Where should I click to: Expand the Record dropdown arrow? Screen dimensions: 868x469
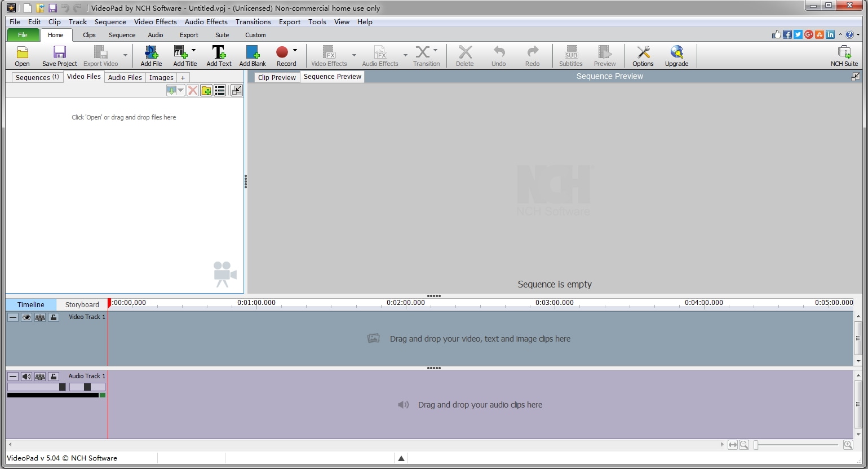click(295, 50)
